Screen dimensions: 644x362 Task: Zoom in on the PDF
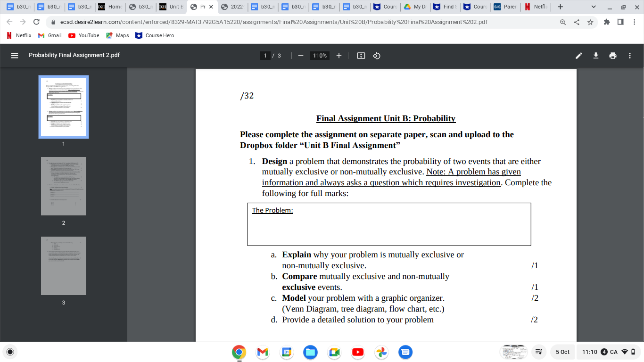[x=339, y=55]
